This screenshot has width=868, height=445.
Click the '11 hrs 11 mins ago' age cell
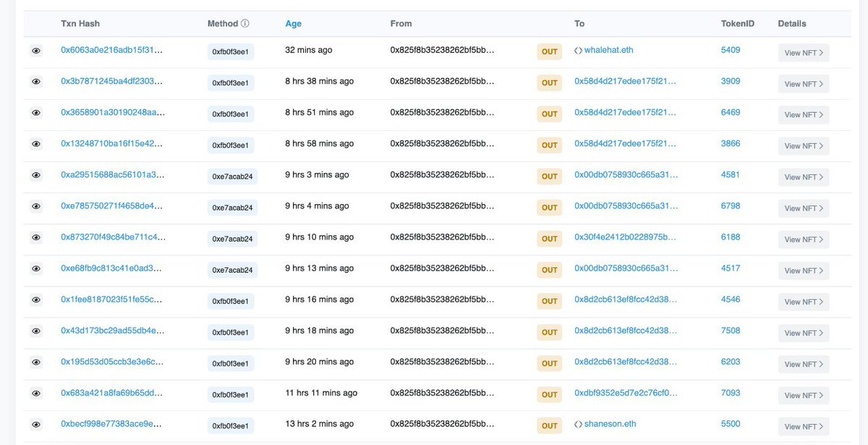tap(321, 393)
